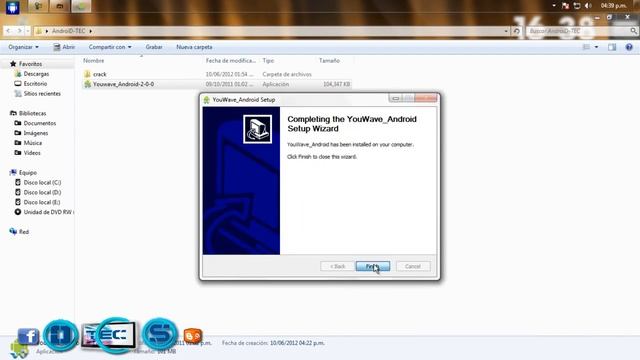
Task: Change view using the views icon
Action: pos(586,47)
